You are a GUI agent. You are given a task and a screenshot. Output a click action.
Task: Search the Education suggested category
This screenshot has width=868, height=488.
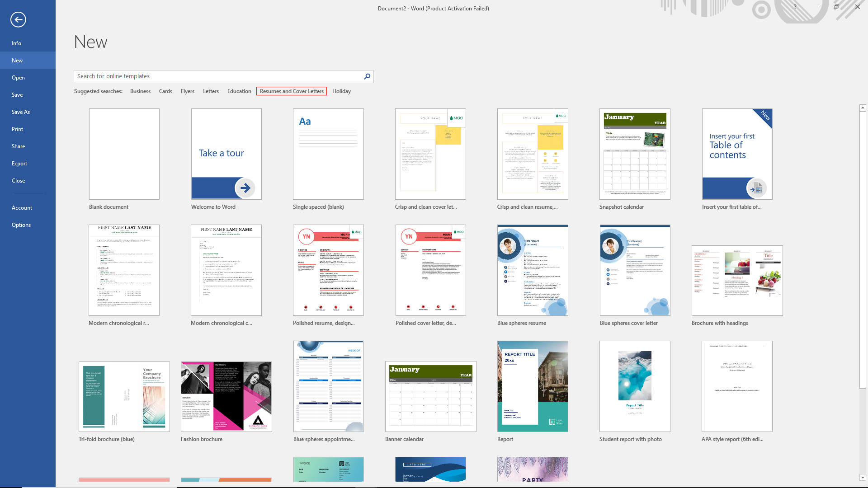click(239, 91)
